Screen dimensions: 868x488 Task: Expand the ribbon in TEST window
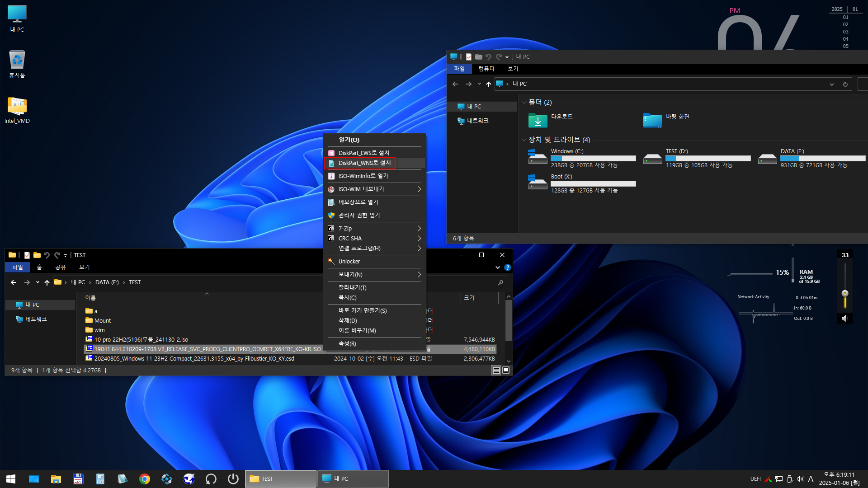click(x=498, y=267)
